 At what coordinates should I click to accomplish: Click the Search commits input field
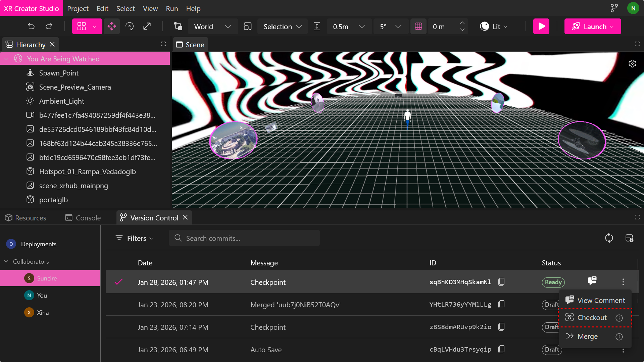[244, 238]
